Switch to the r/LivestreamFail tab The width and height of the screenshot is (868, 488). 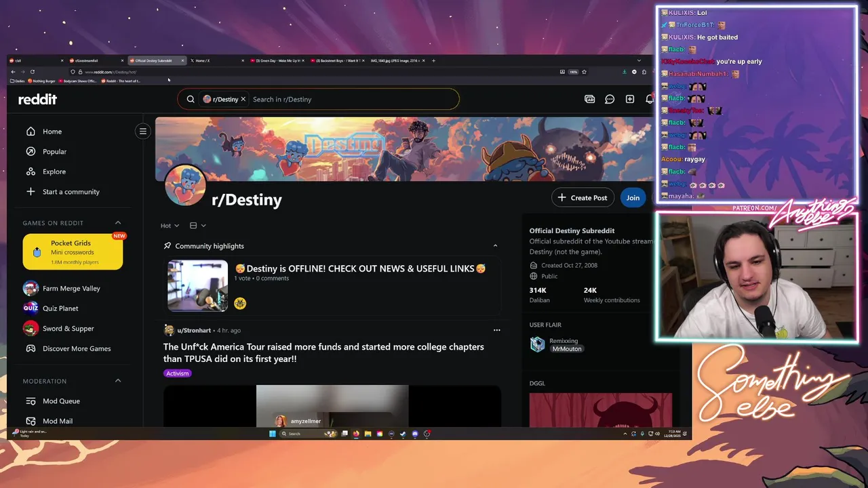96,60
